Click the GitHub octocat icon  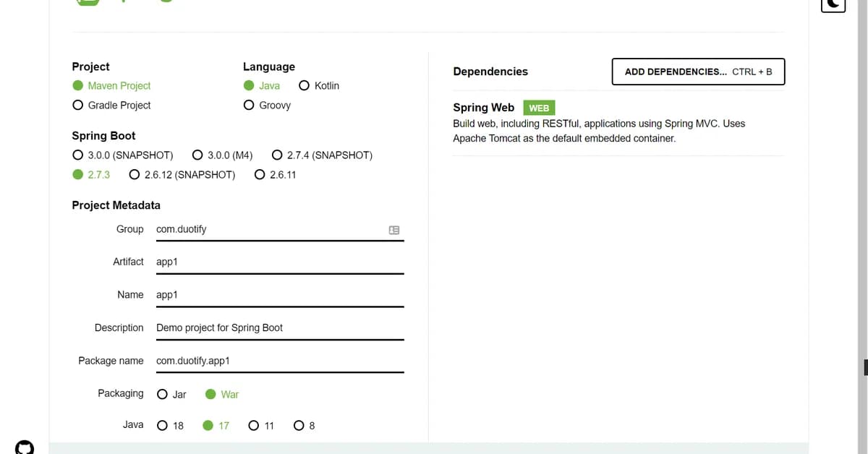pyautogui.click(x=25, y=447)
